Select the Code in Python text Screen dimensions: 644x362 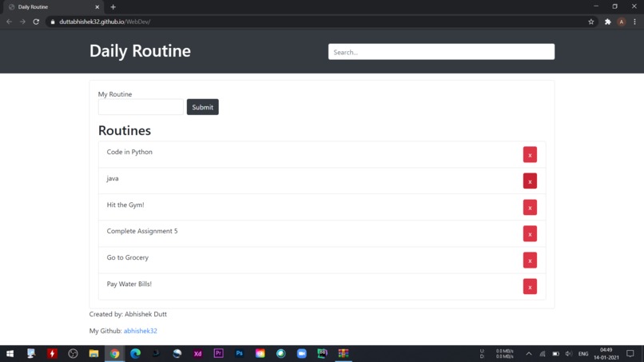click(x=129, y=152)
